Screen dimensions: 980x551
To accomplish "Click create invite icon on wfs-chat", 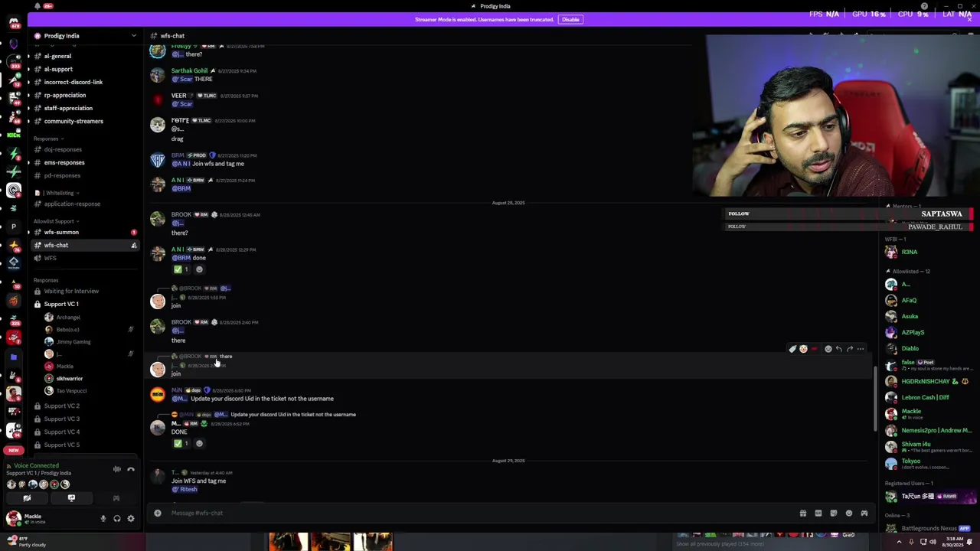I will click(133, 245).
